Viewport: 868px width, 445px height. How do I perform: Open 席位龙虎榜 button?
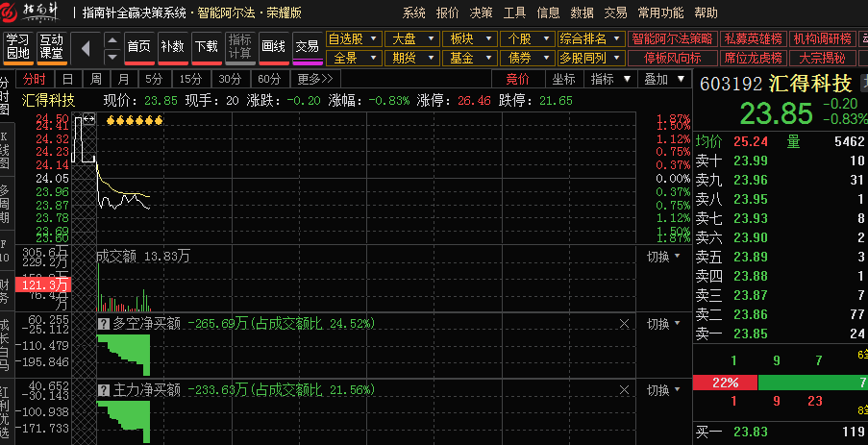(x=753, y=58)
